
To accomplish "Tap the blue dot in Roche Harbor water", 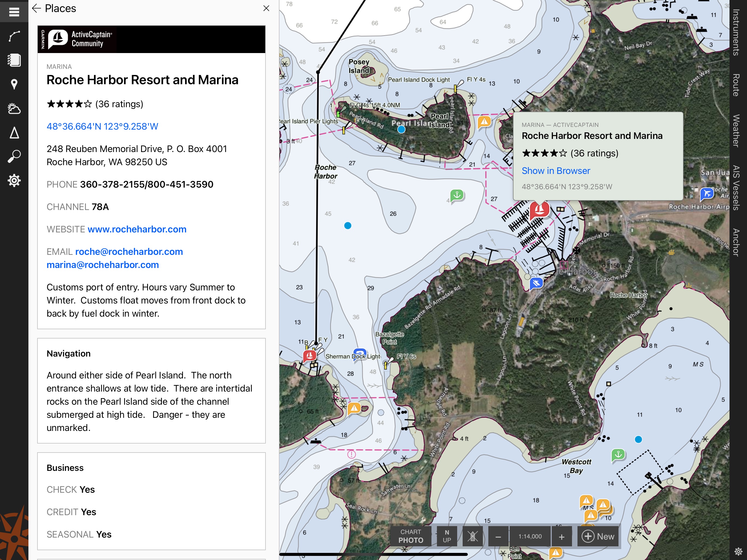I will pyautogui.click(x=348, y=226).
